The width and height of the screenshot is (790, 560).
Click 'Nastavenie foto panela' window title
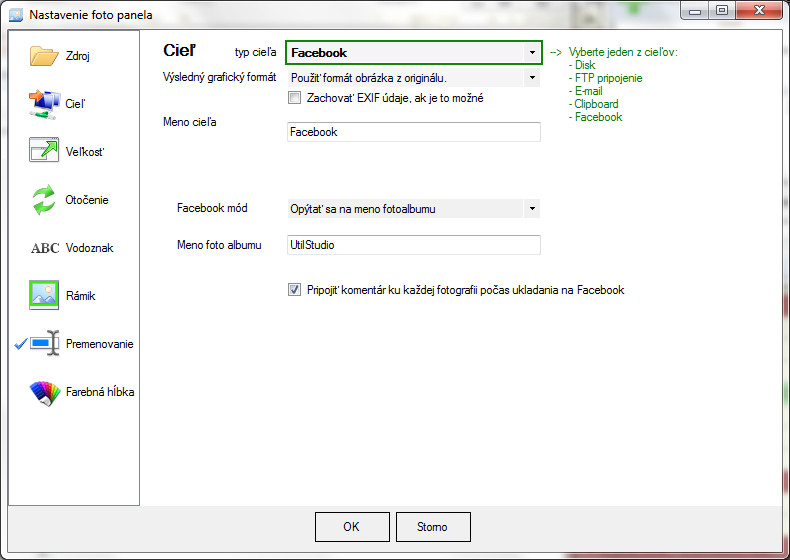click(91, 15)
